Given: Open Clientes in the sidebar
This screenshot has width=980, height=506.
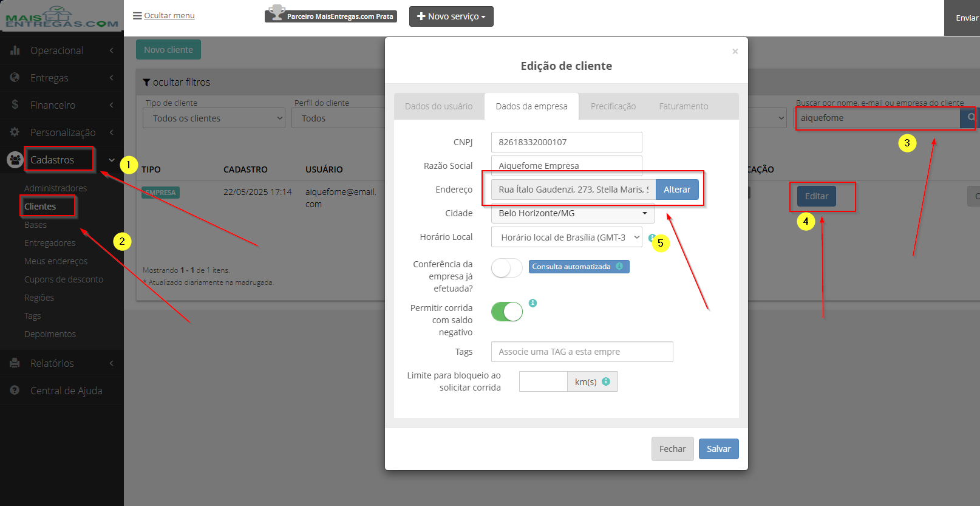Looking at the screenshot, I should pyautogui.click(x=40, y=207).
